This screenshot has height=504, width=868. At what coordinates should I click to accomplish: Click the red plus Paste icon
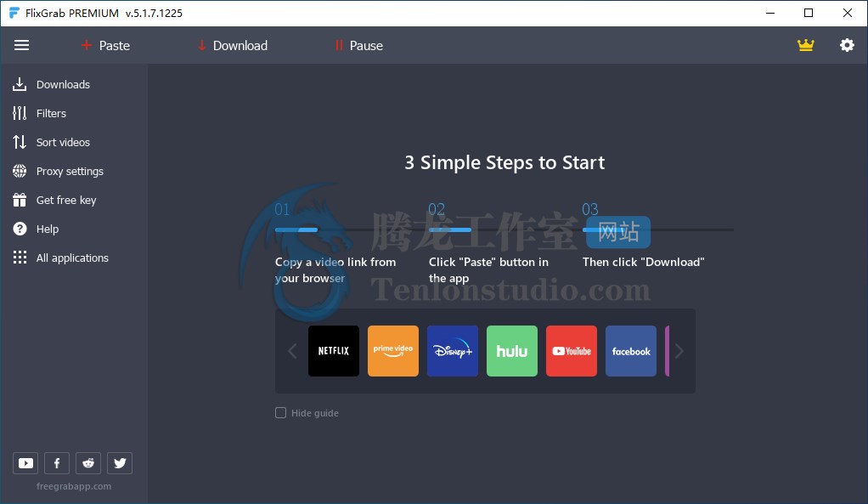[86, 45]
